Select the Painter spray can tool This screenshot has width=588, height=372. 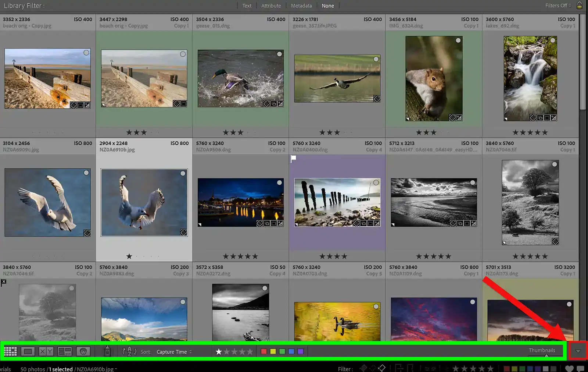(107, 351)
